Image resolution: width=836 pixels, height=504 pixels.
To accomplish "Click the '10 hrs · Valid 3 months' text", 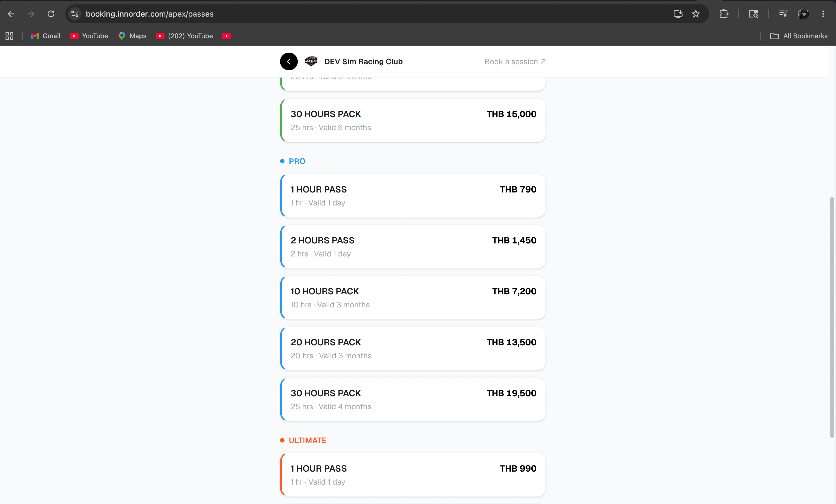I will pyautogui.click(x=330, y=305).
